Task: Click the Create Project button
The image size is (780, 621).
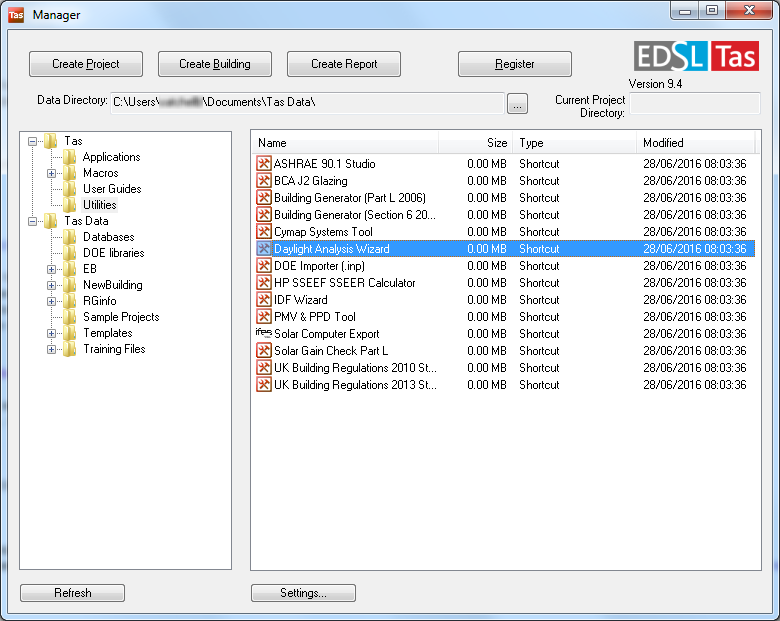Action: (86, 64)
